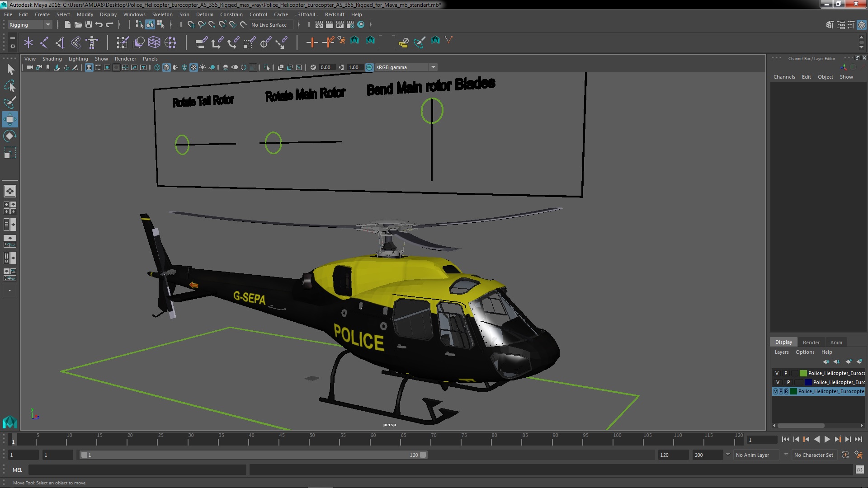Screen dimensions: 868x488
Task: Open the Constrain menu
Action: point(231,14)
